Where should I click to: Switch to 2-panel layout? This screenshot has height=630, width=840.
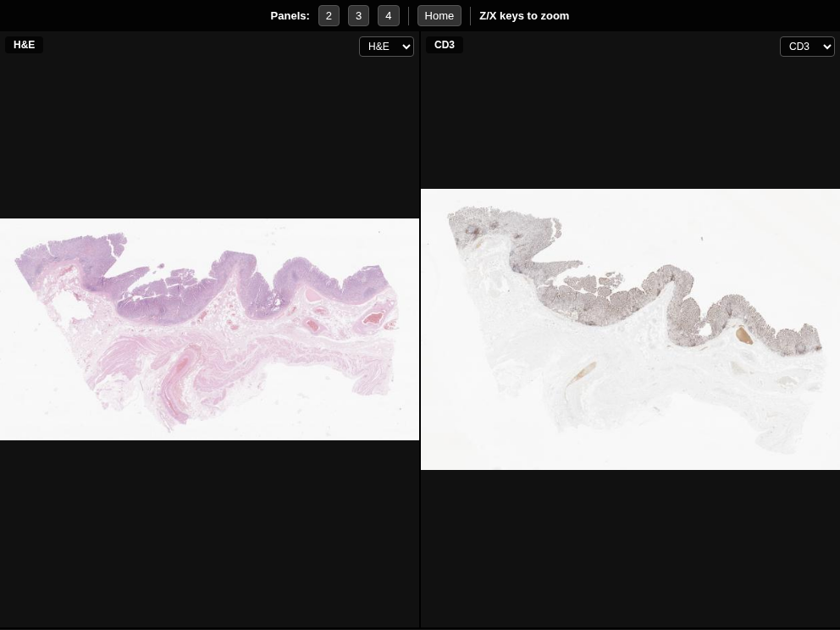coord(329,16)
